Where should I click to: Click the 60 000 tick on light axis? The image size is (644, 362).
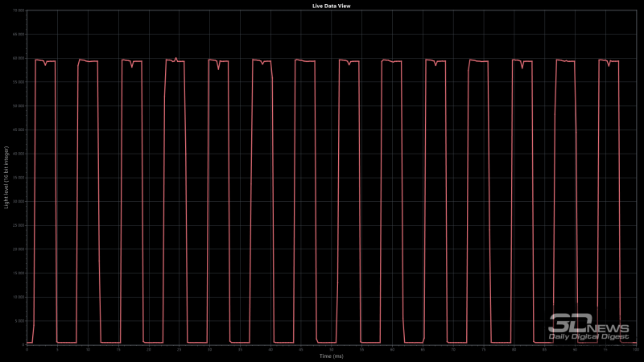tap(19, 58)
